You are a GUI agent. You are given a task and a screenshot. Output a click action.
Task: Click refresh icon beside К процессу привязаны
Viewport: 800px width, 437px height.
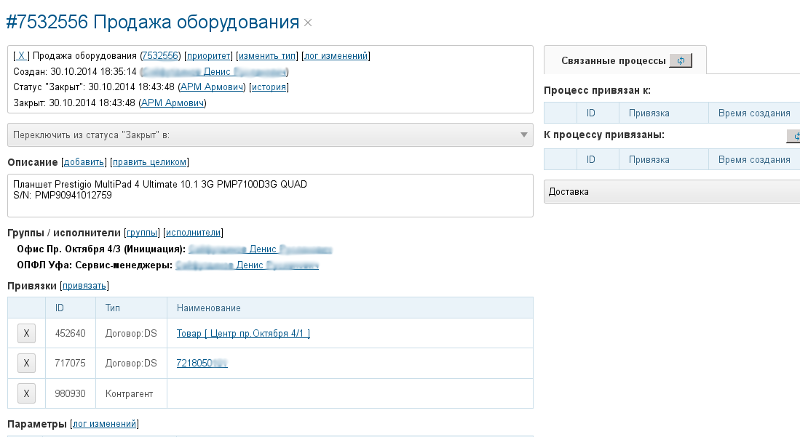click(x=795, y=135)
